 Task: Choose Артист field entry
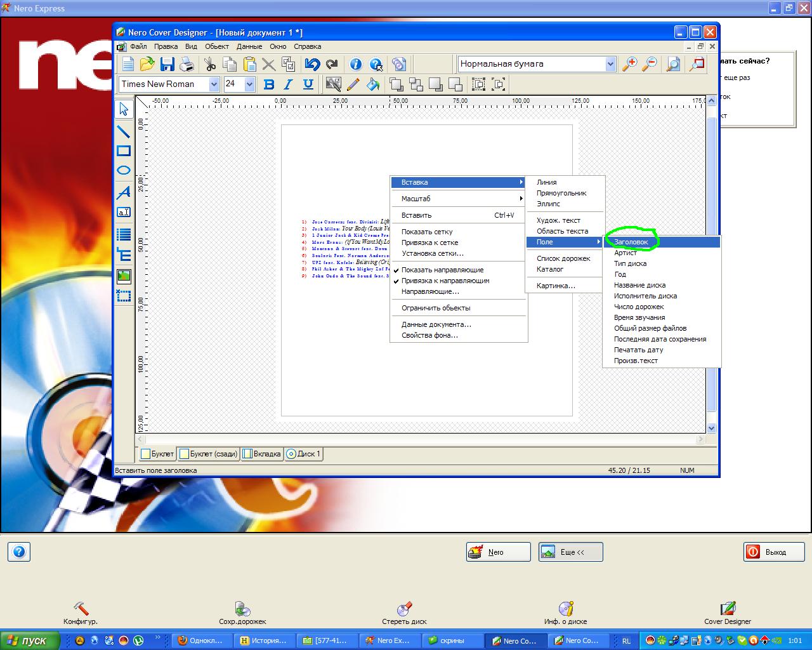click(662, 253)
